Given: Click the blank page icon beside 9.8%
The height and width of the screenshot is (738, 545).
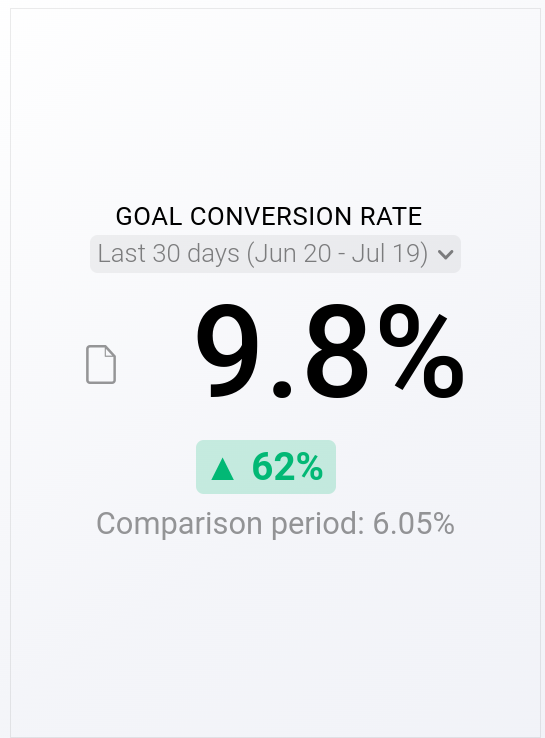Looking at the screenshot, I should pos(101,365).
